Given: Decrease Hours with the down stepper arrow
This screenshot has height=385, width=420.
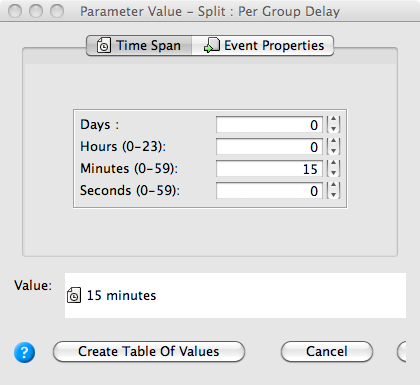Looking at the screenshot, I should pos(333,151).
